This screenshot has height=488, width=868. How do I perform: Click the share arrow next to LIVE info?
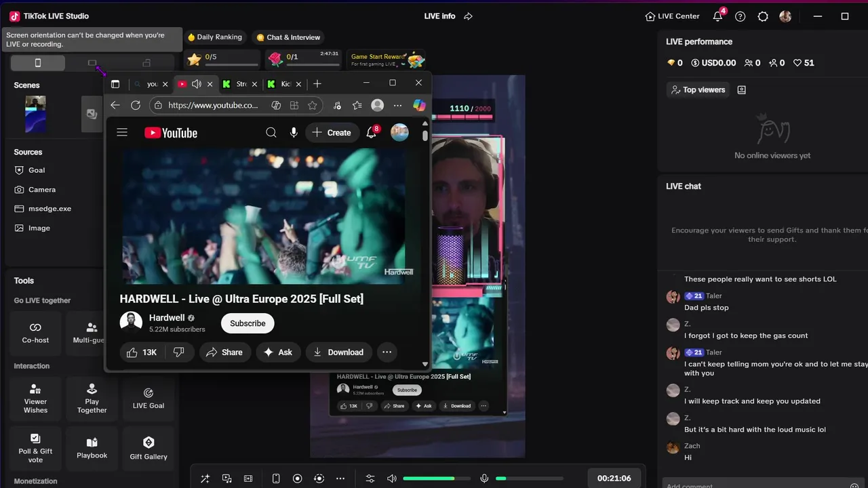click(x=468, y=16)
